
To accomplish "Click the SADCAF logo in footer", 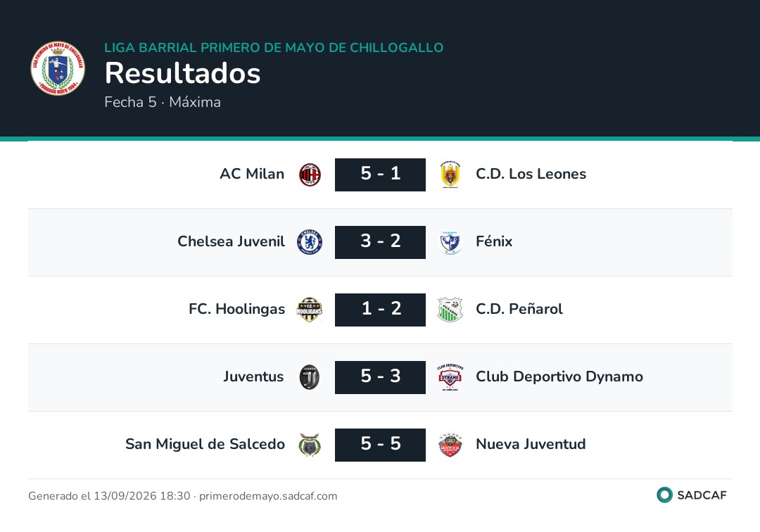I will click(692, 495).
